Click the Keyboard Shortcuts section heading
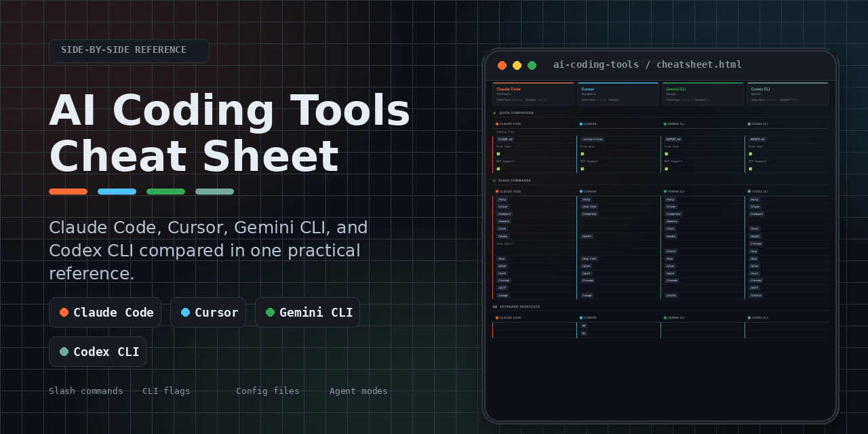 (x=519, y=307)
